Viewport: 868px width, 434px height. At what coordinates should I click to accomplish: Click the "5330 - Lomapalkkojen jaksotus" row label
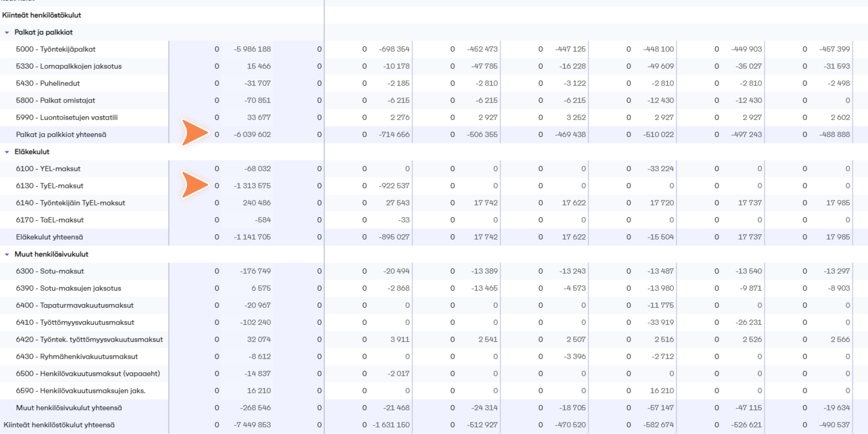pyautogui.click(x=69, y=66)
